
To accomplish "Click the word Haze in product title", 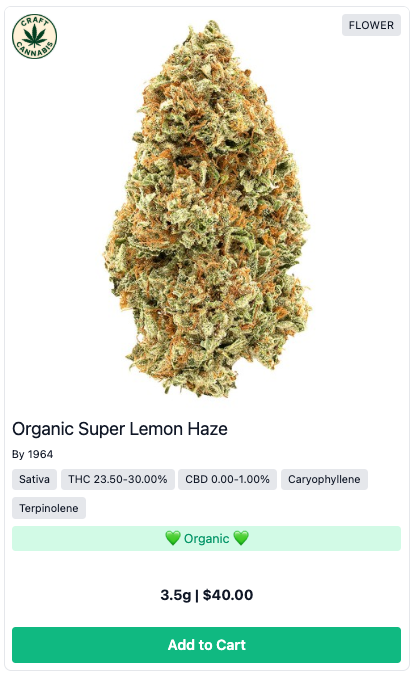I will [x=208, y=429].
